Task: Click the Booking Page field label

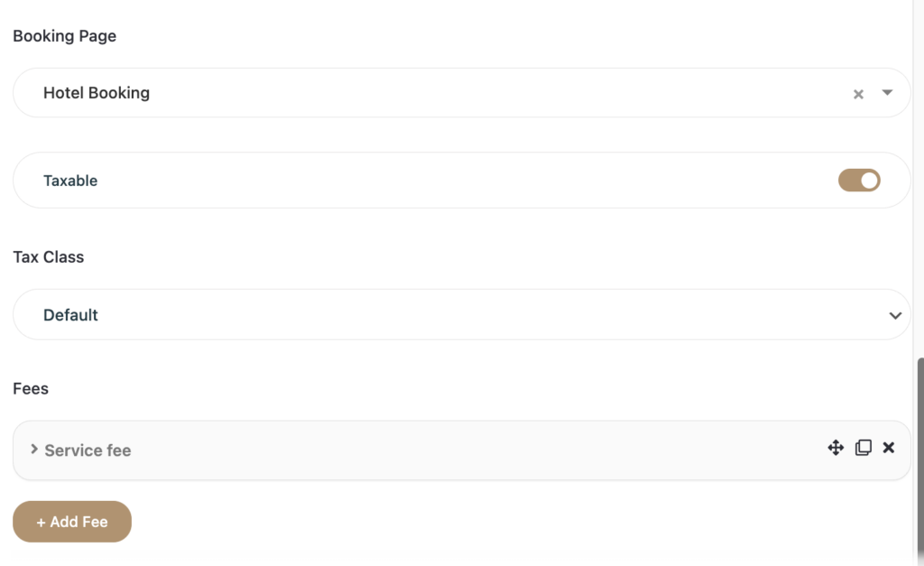Action: (x=64, y=36)
